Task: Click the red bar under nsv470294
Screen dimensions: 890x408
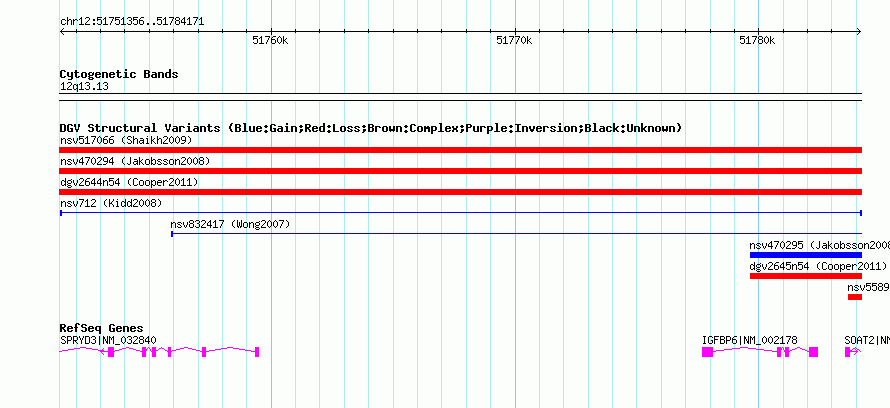Action: 461,171
